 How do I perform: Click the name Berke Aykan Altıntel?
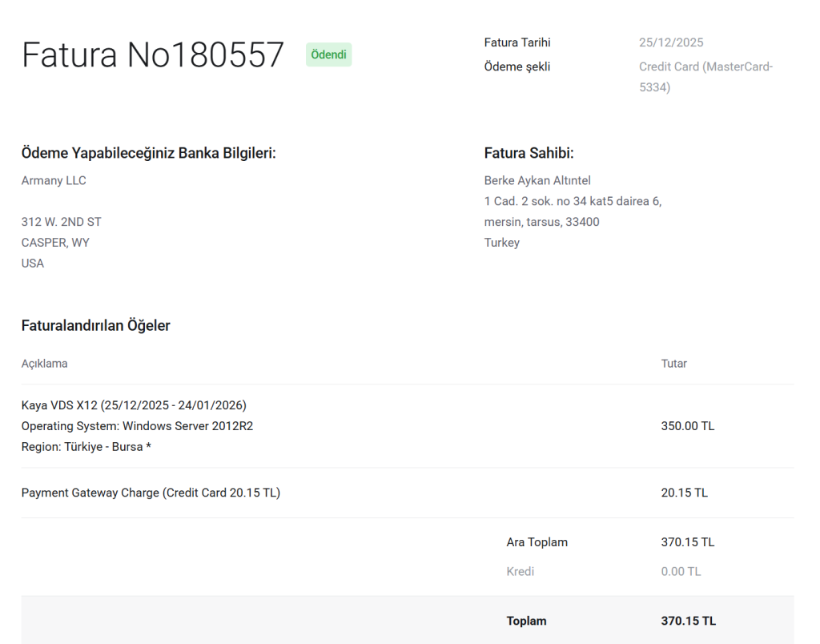pos(537,180)
